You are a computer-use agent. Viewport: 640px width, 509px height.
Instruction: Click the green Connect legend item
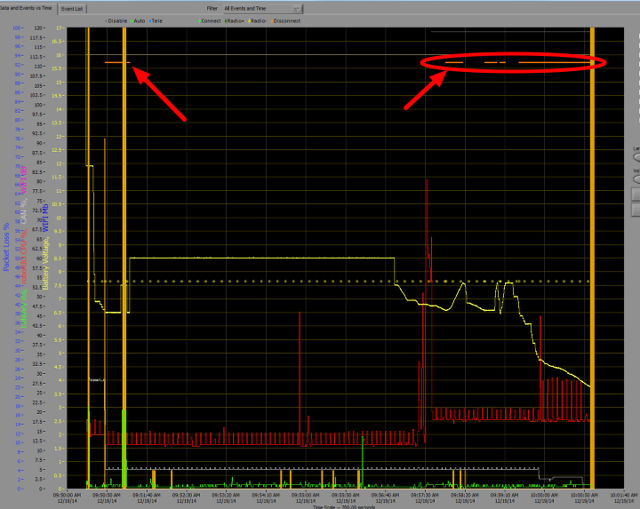tap(212, 19)
